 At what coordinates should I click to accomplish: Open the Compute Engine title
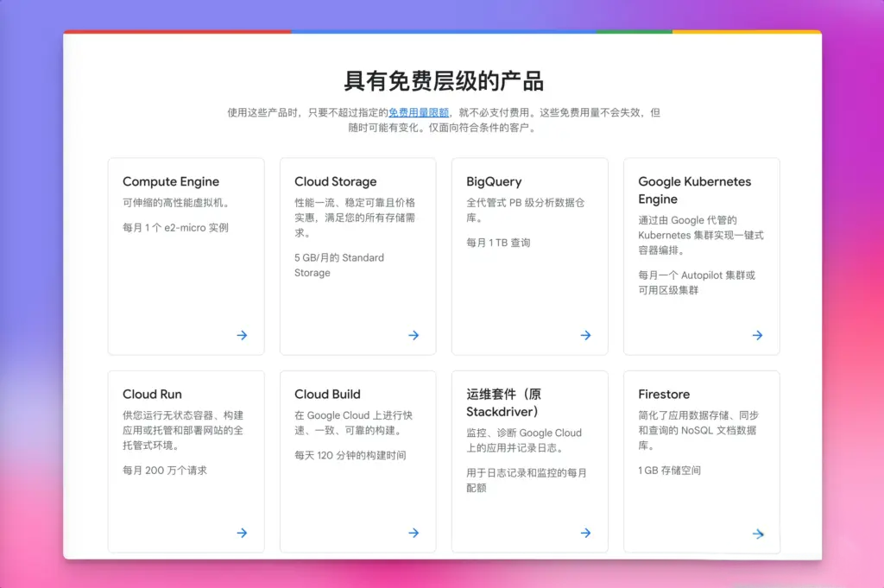[171, 181]
